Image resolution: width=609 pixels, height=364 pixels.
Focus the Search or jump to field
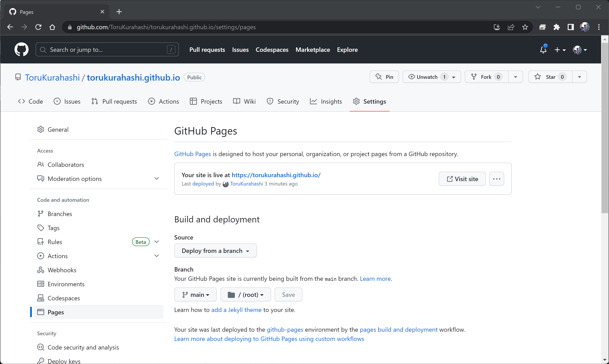click(107, 50)
